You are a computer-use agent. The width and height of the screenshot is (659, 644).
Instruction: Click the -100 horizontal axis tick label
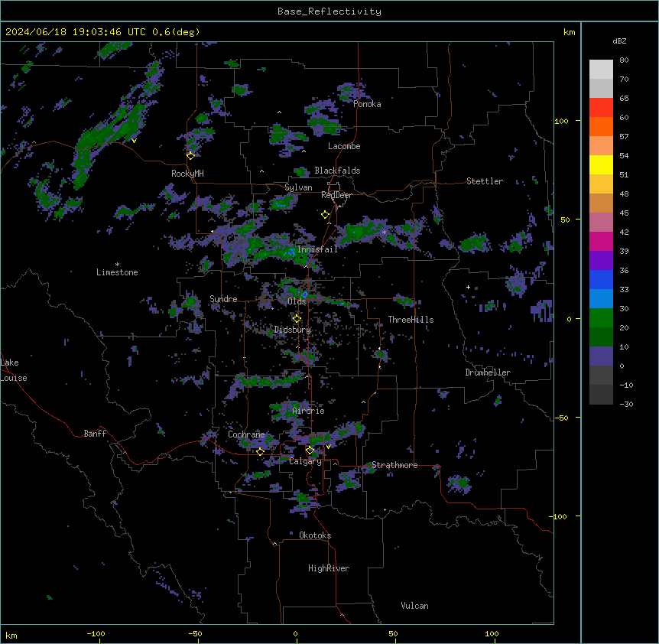click(96, 633)
